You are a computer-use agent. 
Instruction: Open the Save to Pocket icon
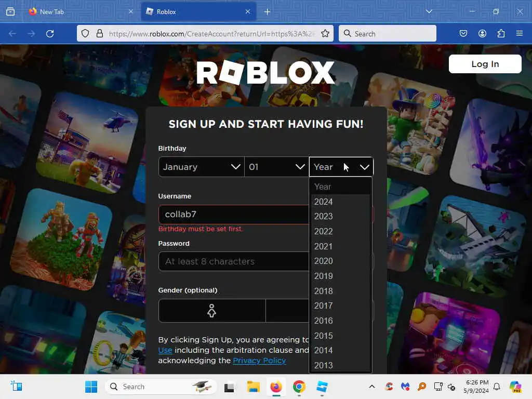(x=463, y=34)
